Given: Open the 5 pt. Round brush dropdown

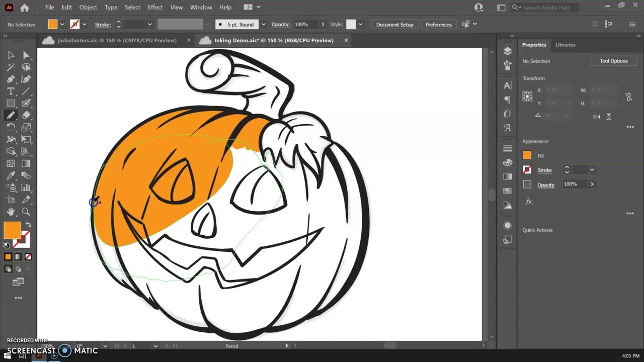Looking at the screenshot, I should click(263, 24).
